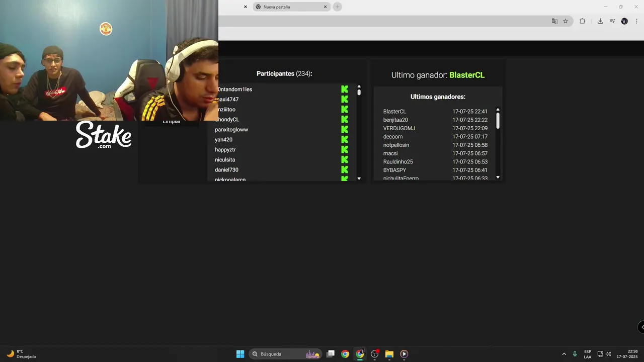Screen dimensions: 644x362
Task: Select participant daniel730
Action: 226,170
